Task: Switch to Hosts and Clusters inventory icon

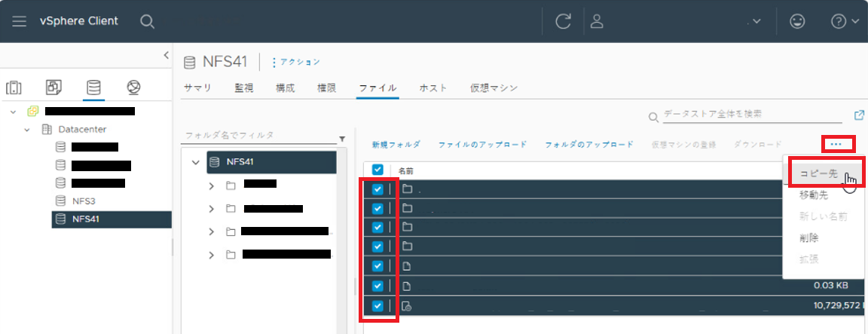Action: pyautogui.click(x=14, y=87)
